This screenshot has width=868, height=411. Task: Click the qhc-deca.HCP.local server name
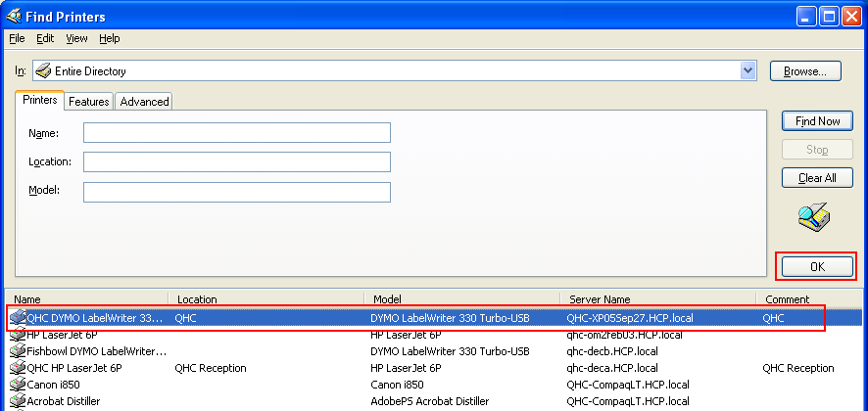coord(612,368)
